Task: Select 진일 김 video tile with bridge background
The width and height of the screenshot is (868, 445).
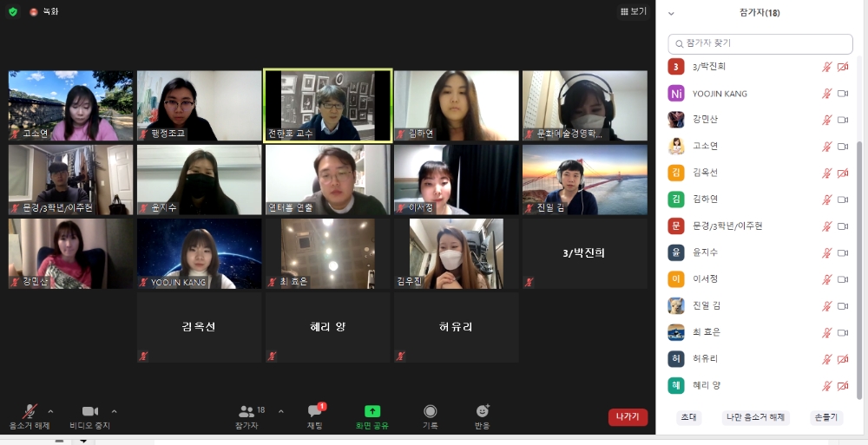Action: tap(585, 180)
